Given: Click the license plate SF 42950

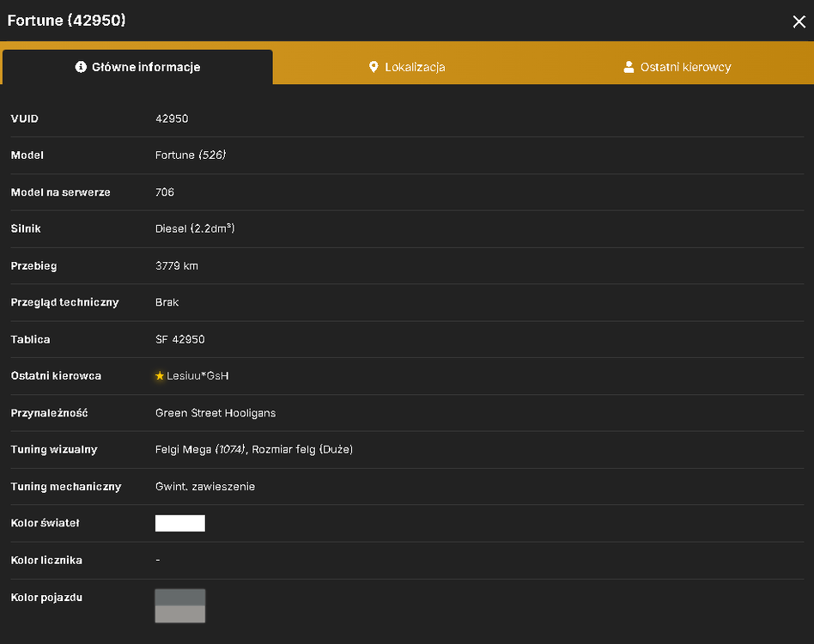Looking at the screenshot, I should coord(180,339).
